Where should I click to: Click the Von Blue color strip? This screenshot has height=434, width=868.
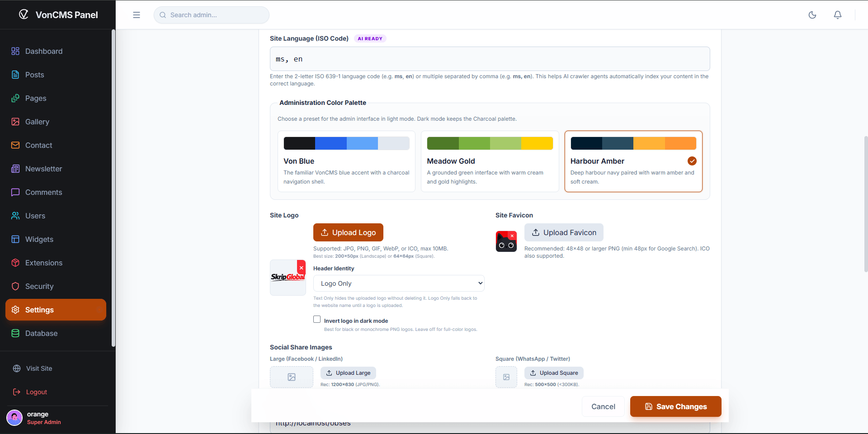pyautogui.click(x=346, y=143)
